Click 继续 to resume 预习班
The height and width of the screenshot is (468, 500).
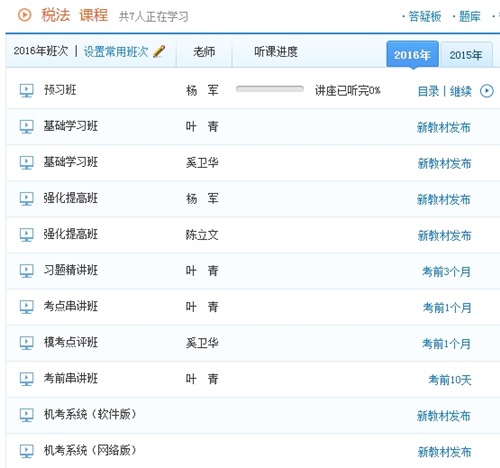pyautogui.click(x=461, y=91)
